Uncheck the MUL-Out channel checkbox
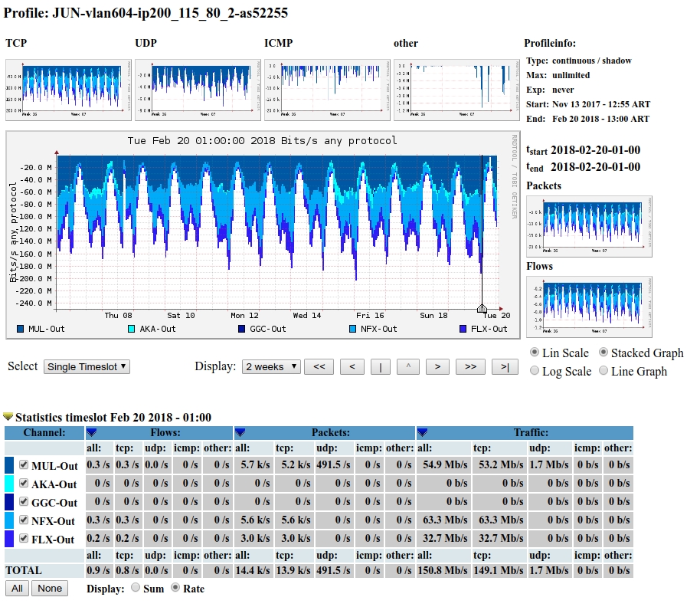700x607 pixels. (24, 465)
